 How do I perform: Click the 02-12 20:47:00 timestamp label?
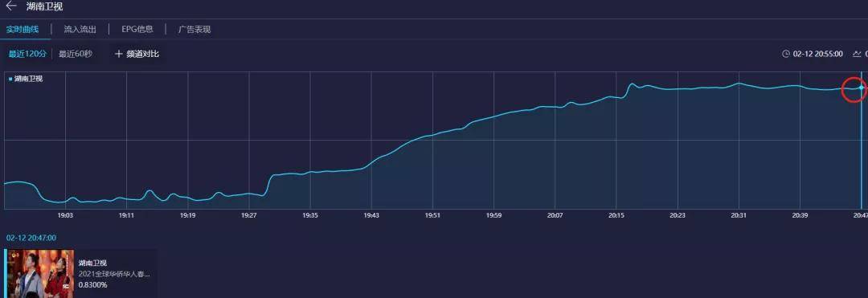coord(31,238)
